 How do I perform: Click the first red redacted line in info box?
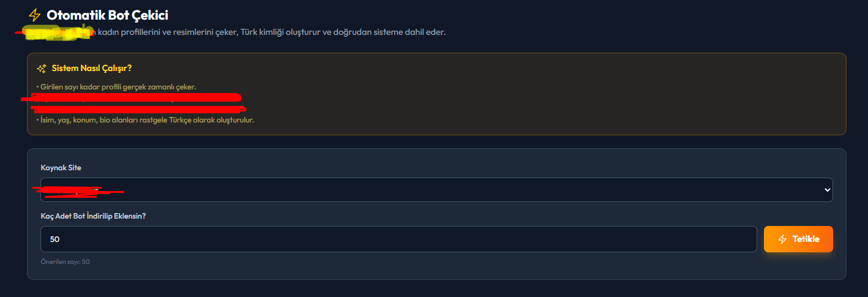130,97
